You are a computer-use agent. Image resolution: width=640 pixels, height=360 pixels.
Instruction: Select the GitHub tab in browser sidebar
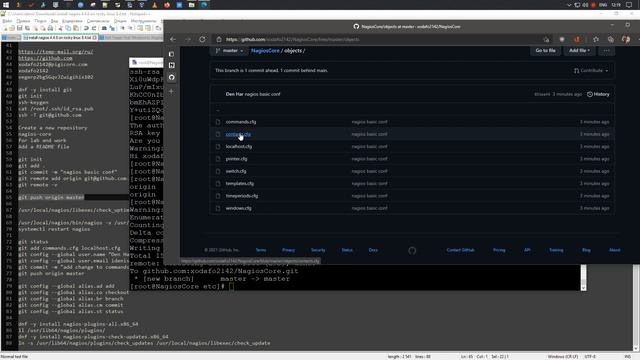(x=171, y=77)
